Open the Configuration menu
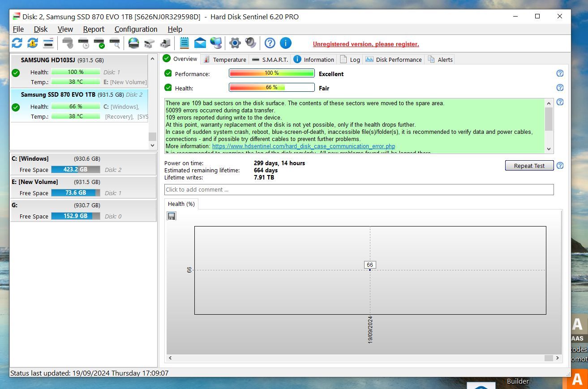Screen dimensions: 588x389 tap(136, 29)
